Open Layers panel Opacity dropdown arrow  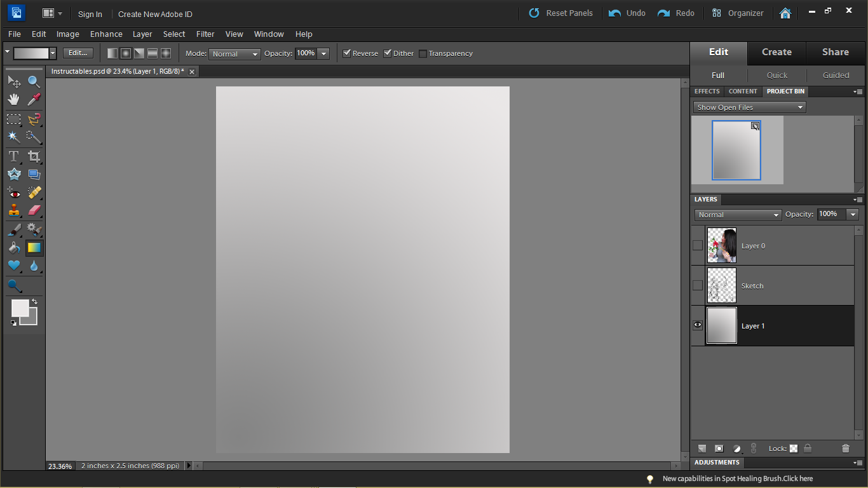(853, 214)
